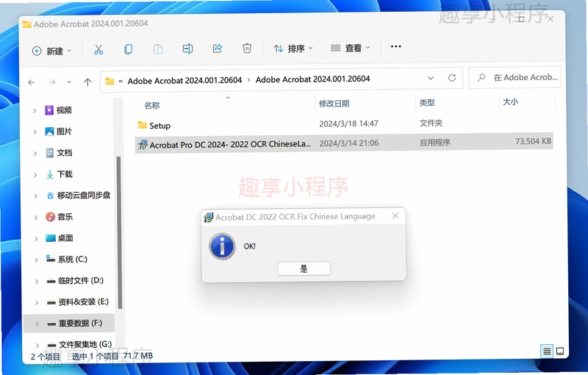Image resolution: width=588 pixels, height=375 pixels.
Task: Expand the 文档 tree node
Action: [x=35, y=154]
